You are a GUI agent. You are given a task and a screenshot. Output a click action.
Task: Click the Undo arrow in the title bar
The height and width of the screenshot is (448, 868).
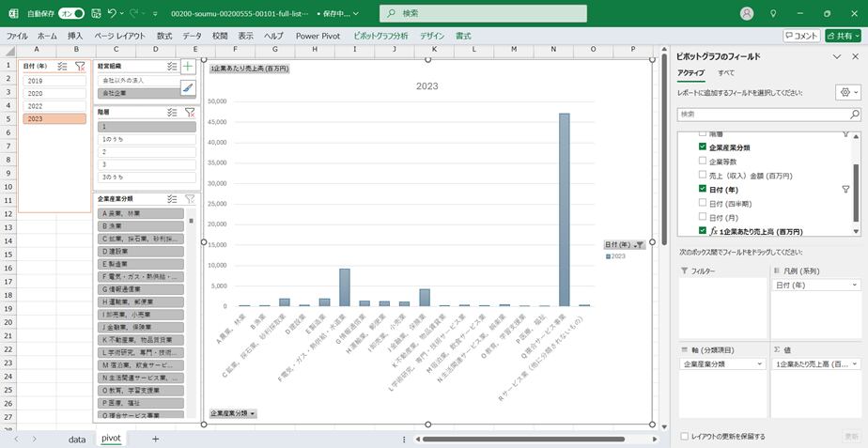tap(113, 14)
